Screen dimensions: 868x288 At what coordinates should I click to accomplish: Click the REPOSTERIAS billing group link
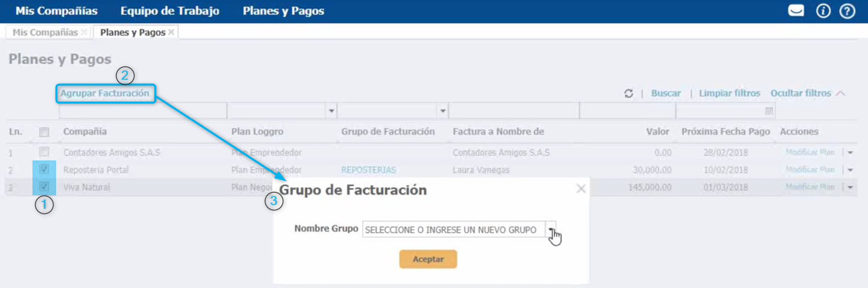[368, 170]
